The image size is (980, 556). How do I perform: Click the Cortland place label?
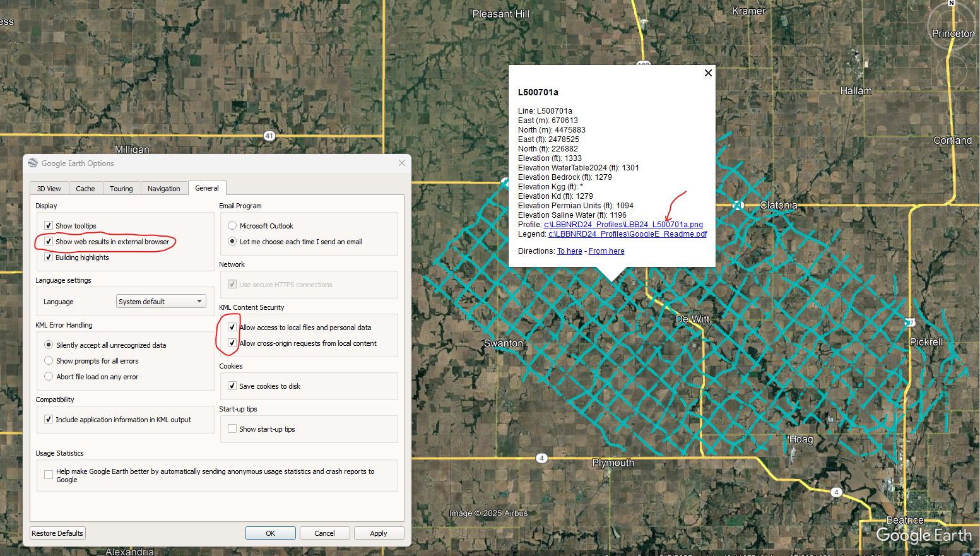(952, 141)
